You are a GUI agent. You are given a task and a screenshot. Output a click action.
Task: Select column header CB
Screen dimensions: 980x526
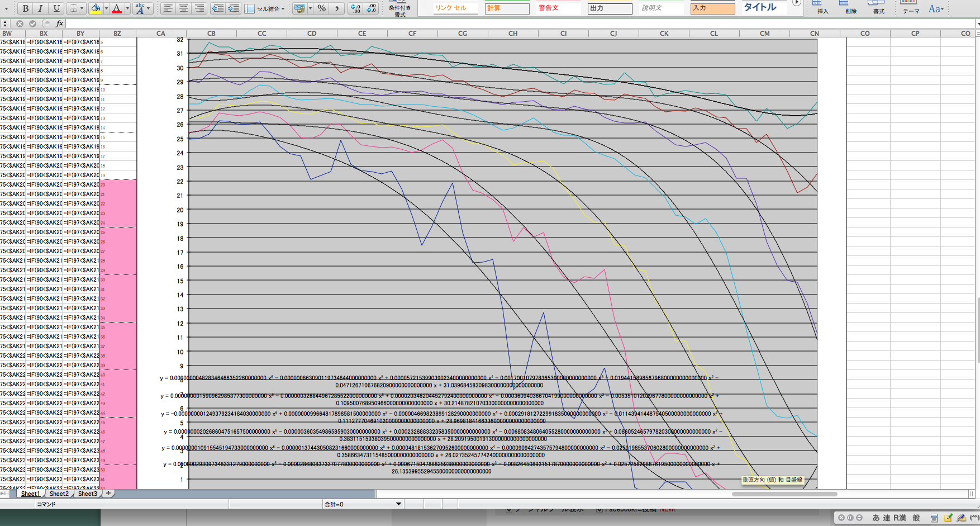pos(211,34)
